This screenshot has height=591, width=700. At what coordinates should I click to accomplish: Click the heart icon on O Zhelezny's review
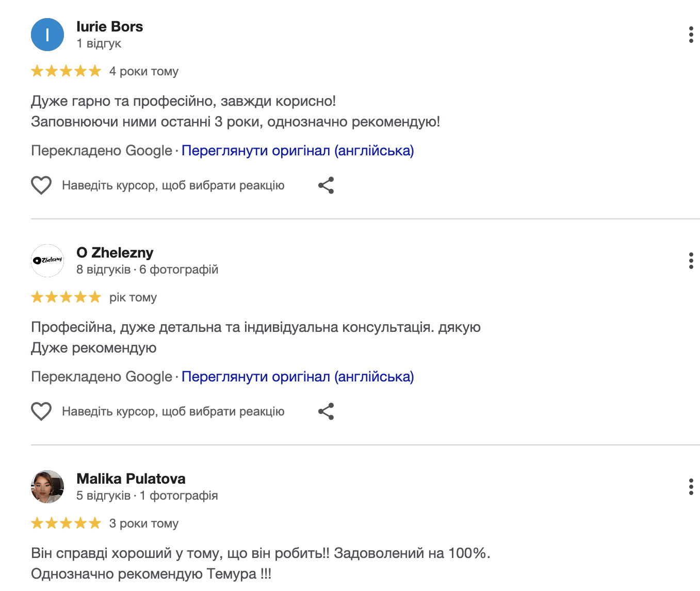click(x=41, y=411)
